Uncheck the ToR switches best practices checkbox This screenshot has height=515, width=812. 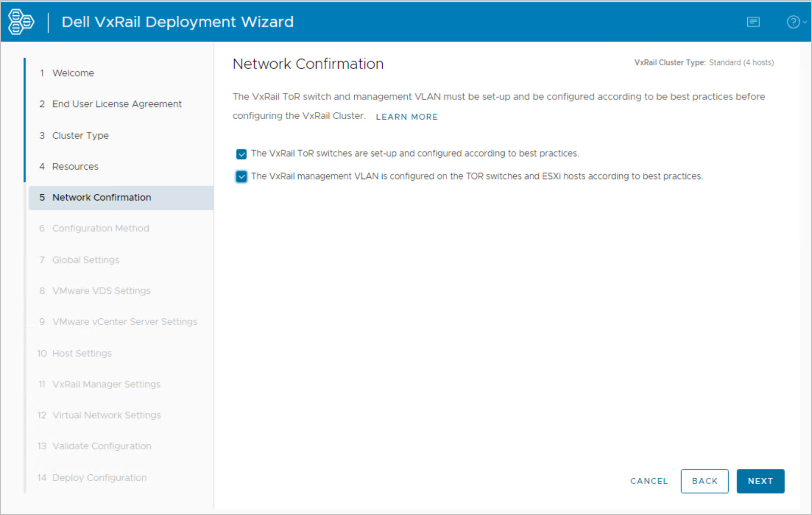tap(241, 154)
